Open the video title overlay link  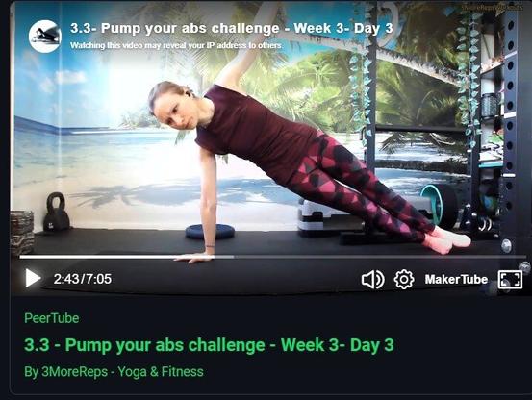[232, 28]
